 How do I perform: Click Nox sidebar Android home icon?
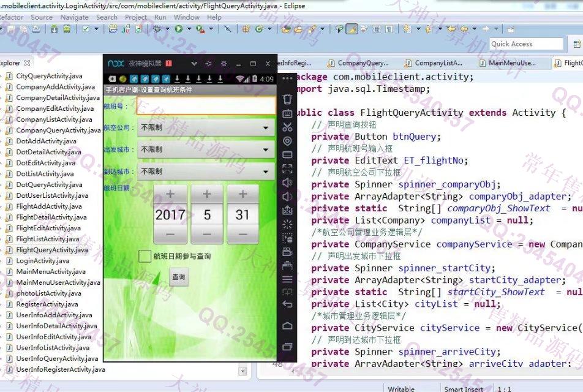[x=287, y=326]
